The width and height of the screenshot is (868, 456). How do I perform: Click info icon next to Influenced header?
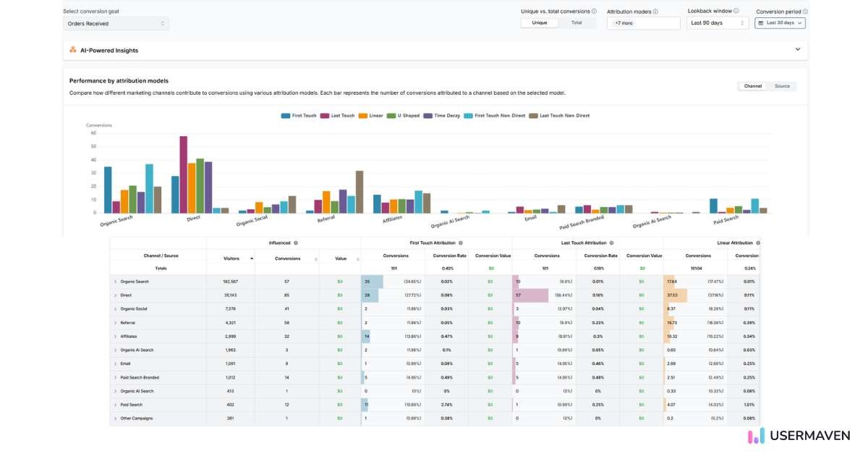pos(296,243)
